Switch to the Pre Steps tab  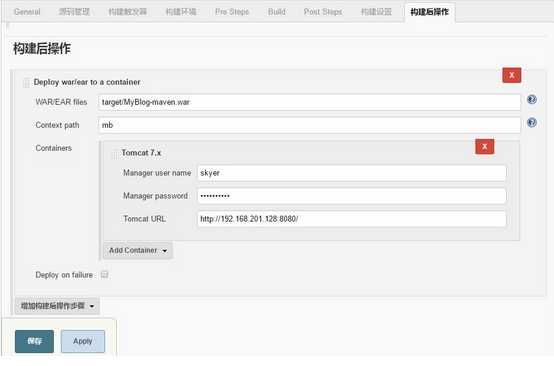pyautogui.click(x=232, y=12)
